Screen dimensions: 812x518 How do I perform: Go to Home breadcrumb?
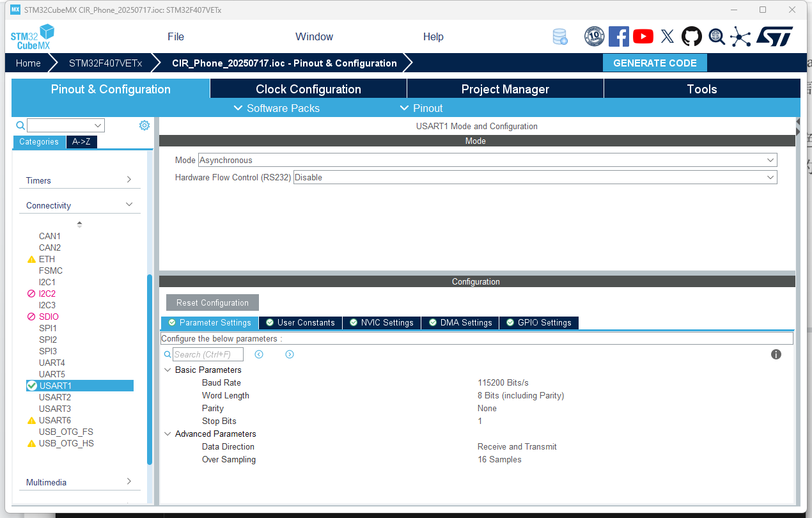point(28,63)
